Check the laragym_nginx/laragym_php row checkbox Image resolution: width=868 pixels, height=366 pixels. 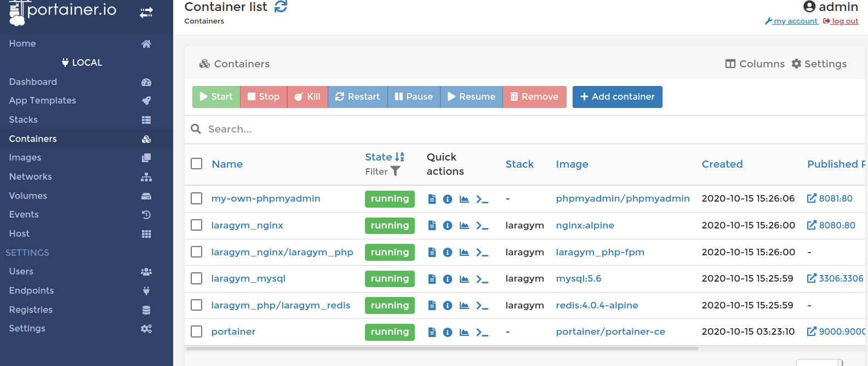click(x=197, y=252)
